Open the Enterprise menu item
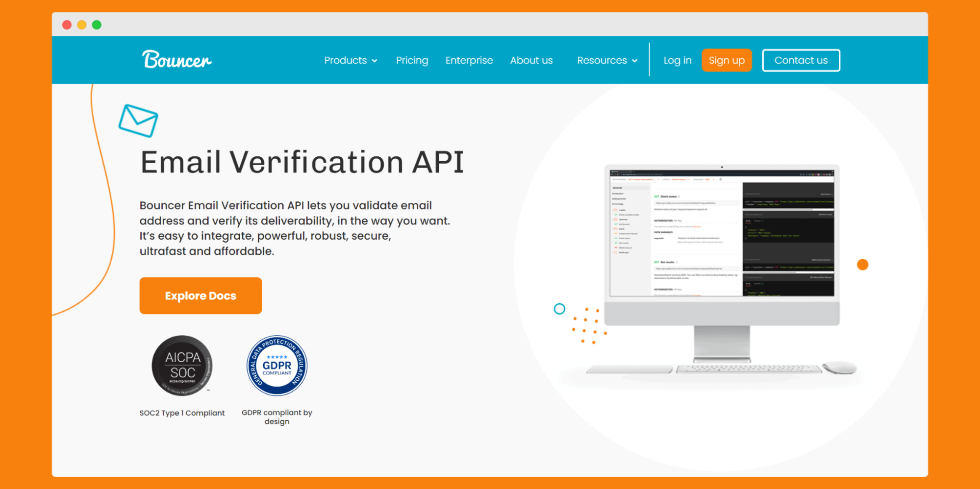Image resolution: width=980 pixels, height=489 pixels. coord(469,60)
